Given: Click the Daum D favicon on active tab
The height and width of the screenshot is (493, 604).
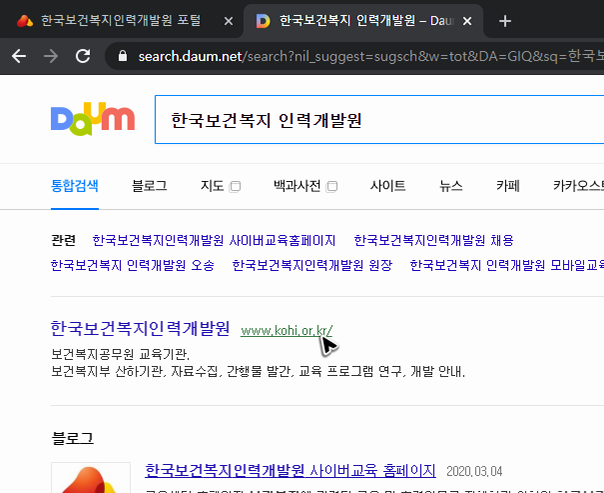Looking at the screenshot, I should 263,21.
